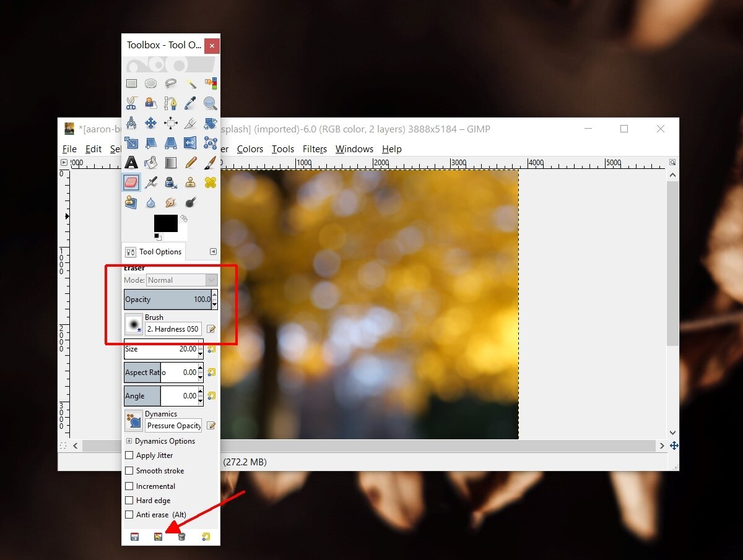Select the Text tool
Viewport: 743px width, 560px height.
click(131, 163)
